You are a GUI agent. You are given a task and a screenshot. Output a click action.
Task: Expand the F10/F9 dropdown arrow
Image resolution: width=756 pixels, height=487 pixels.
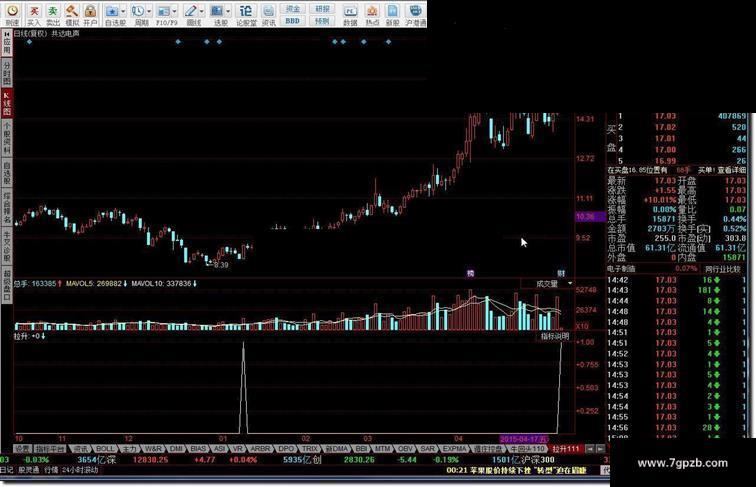point(175,11)
